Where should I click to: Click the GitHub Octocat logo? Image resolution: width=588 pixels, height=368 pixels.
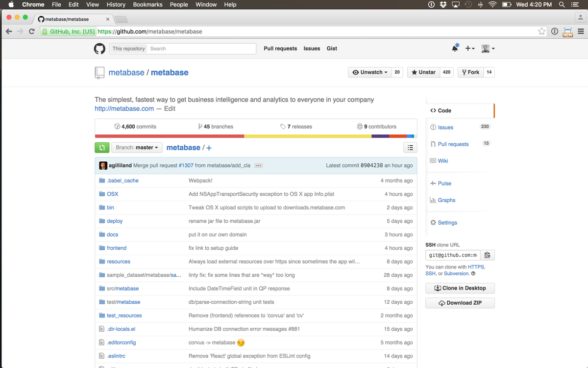99,49
